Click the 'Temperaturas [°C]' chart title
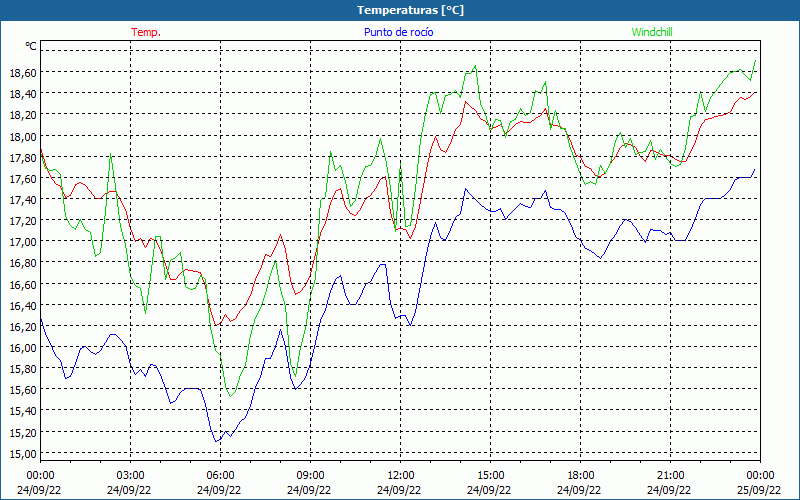The height and width of the screenshot is (500, 800). pyautogui.click(x=411, y=10)
